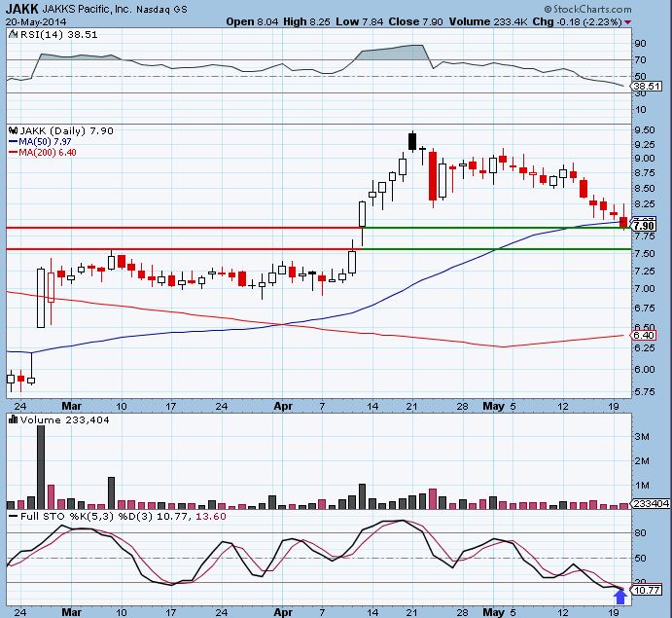Click the 233404 volume value tag
Viewport: 672px width, 618px height.
coord(651,503)
